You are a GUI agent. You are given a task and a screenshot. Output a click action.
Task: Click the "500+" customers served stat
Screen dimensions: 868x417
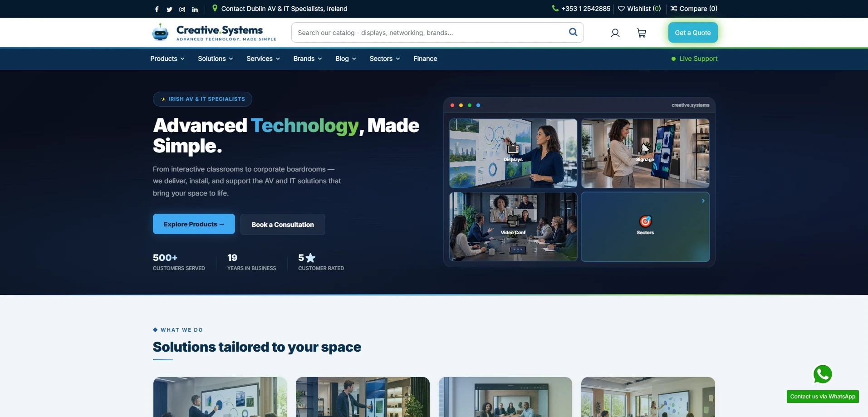point(165,258)
